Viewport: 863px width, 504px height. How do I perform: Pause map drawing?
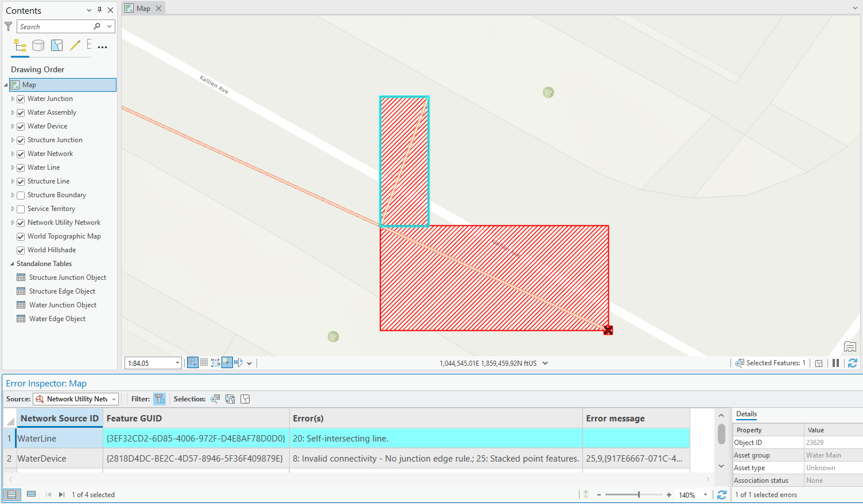pos(835,363)
